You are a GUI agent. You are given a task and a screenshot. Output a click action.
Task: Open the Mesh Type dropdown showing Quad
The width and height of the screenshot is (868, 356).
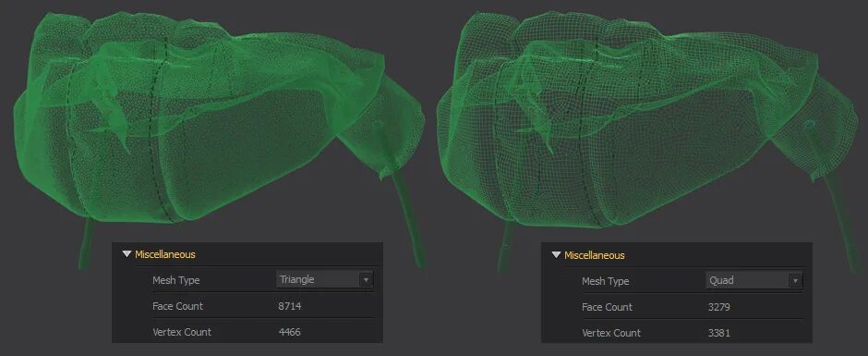point(754,280)
